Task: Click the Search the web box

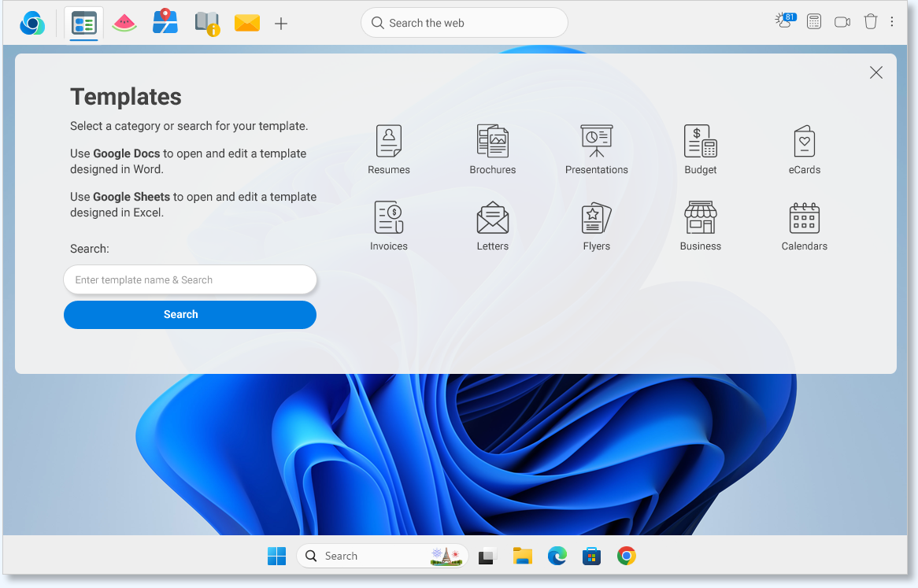Action: coord(465,23)
